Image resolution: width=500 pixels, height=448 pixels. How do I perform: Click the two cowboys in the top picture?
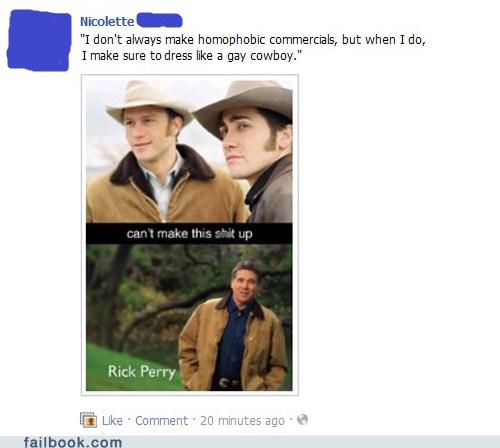point(189,152)
